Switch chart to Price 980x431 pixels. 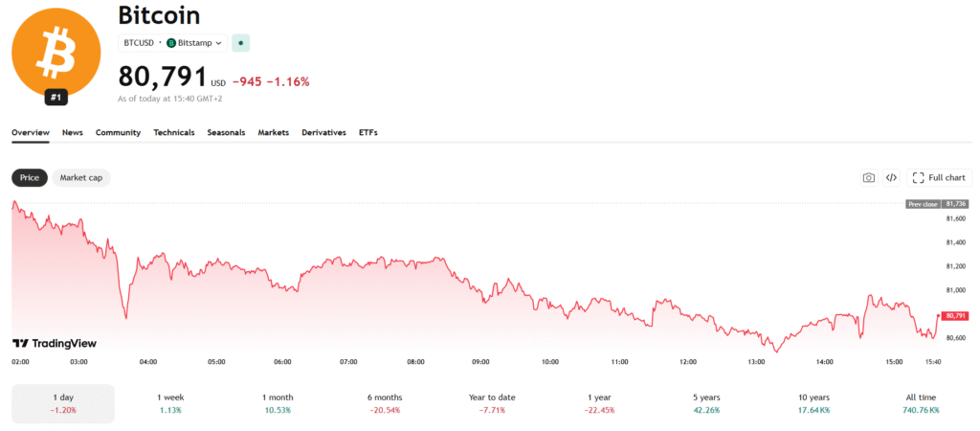(30, 177)
